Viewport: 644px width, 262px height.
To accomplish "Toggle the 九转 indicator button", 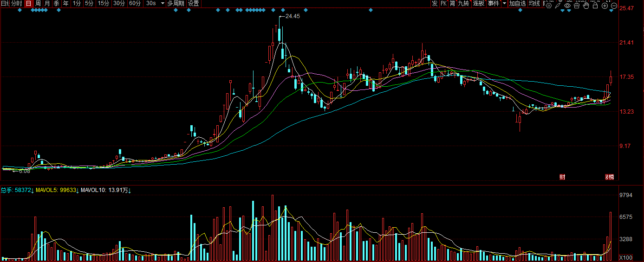I will point(463,3).
